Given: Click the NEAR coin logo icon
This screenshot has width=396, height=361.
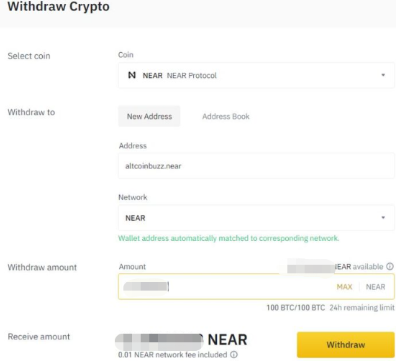Looking at the screenshot, I should point(132,75).
